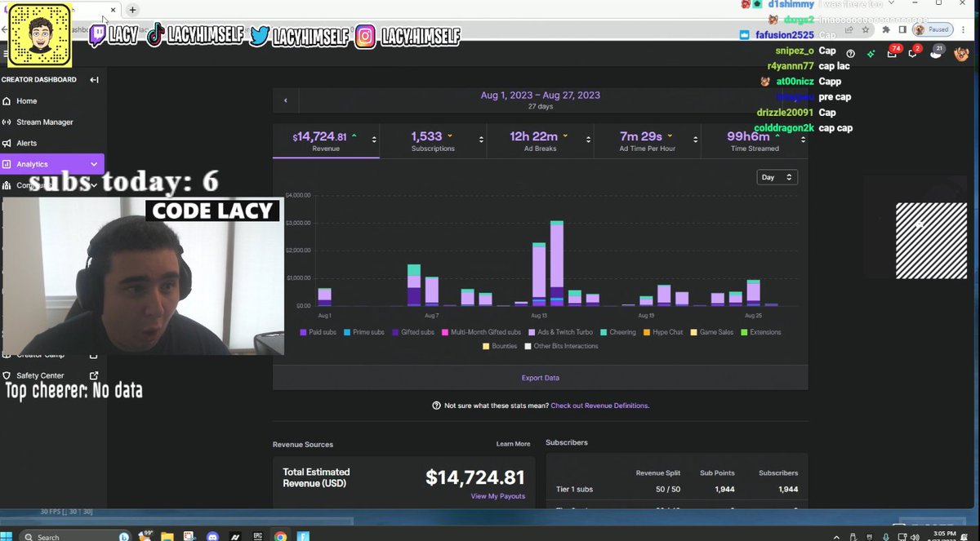The image size is (980, 541).
Task: Click the help icon beside 'Not sure what these stats mean'
Action: point(437,406)
